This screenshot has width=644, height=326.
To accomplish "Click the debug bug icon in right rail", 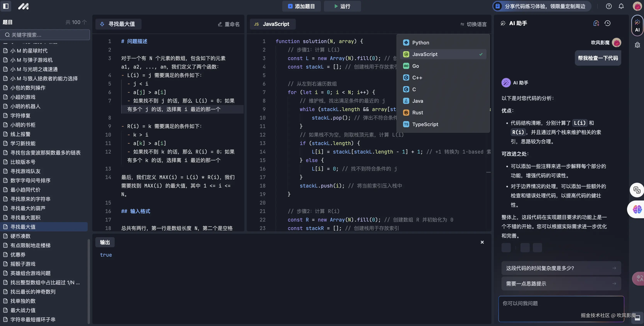I will (x=637, y=45).
